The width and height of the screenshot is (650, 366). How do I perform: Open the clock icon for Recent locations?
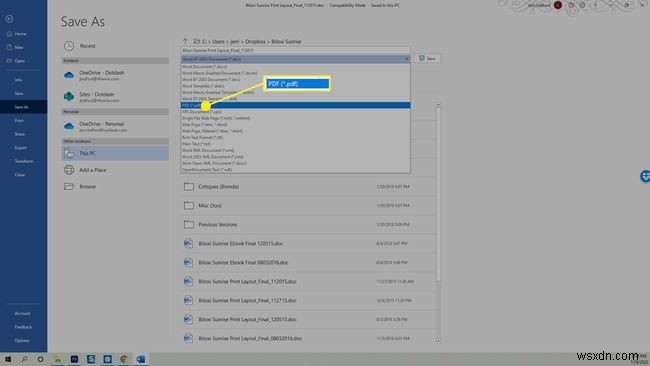coord(69,46)
